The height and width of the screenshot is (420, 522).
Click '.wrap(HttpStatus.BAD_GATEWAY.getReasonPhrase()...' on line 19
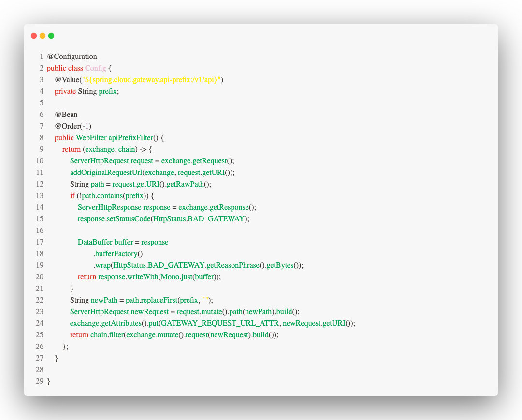pyautogui.click(x=199, y=265)
